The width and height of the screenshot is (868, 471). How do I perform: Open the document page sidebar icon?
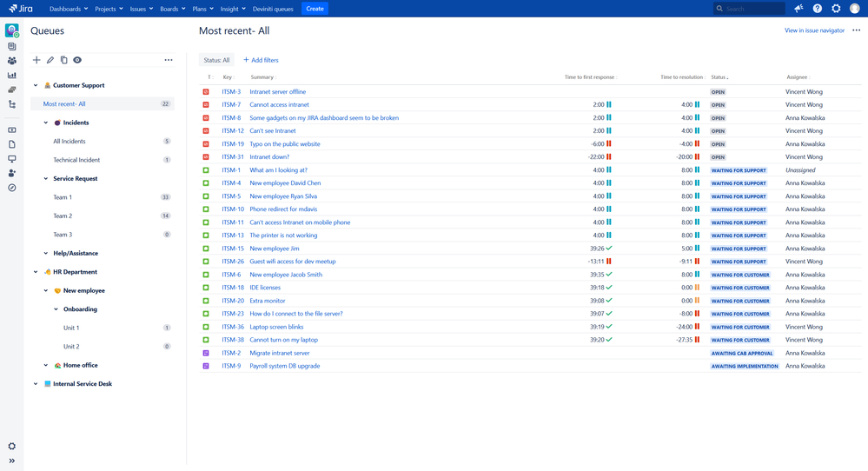click(11, 144)
